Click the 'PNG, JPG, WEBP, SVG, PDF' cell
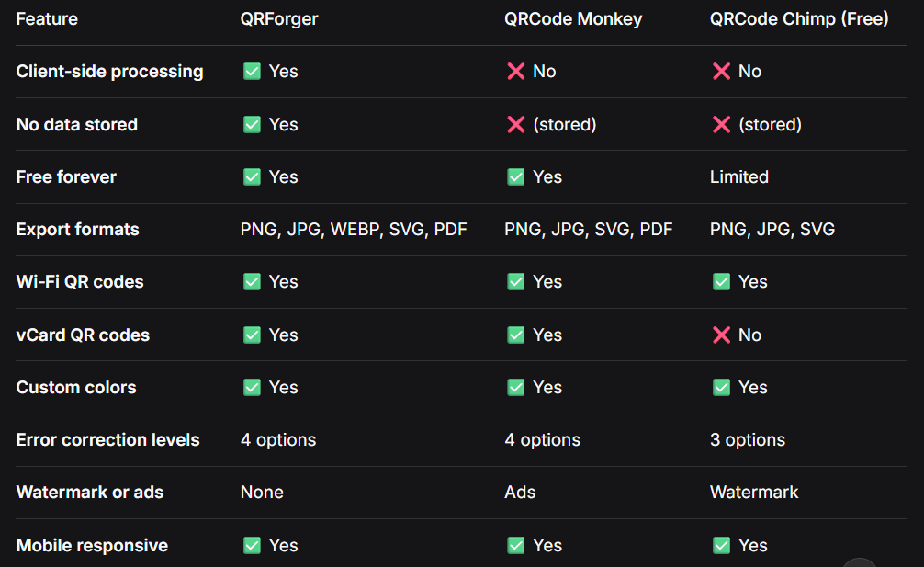Screen dimensions: 924x567 coord(354,229)
